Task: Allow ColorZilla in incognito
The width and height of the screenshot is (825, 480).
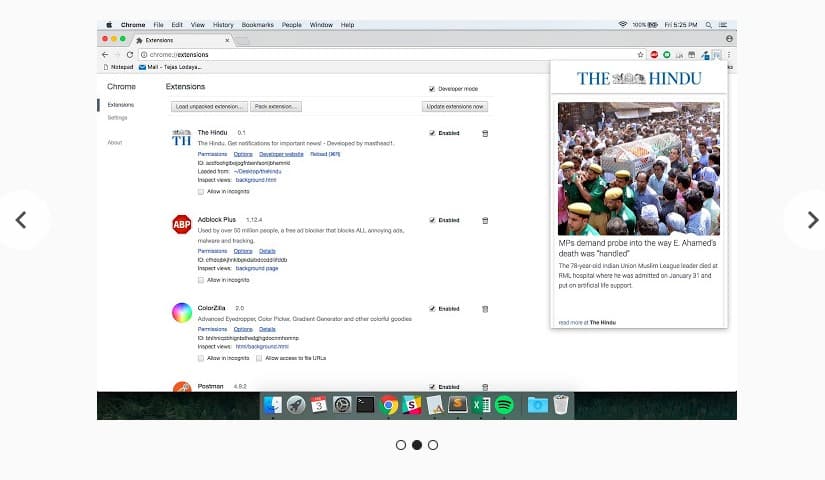Action: pyautogui.click(x=200, y=358)
